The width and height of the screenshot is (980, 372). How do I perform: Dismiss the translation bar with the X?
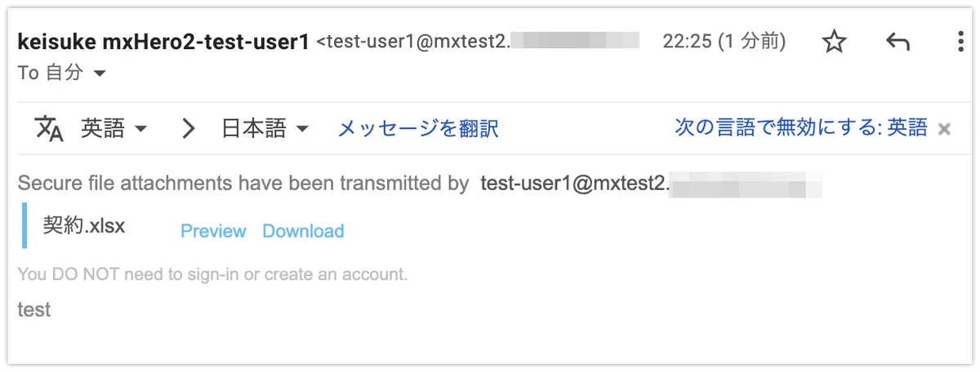944,129
